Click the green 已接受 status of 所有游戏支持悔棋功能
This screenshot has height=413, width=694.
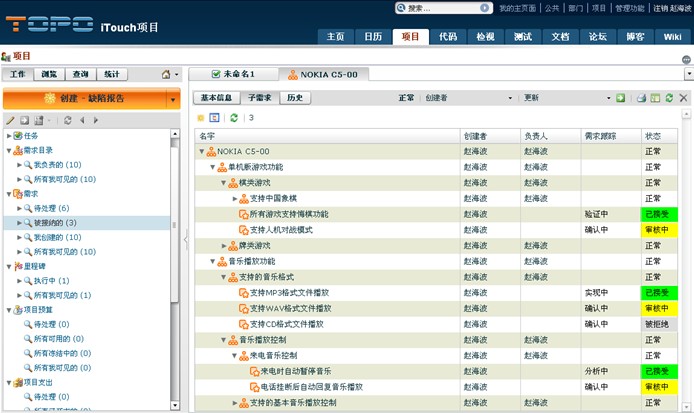tap(659, 214)
